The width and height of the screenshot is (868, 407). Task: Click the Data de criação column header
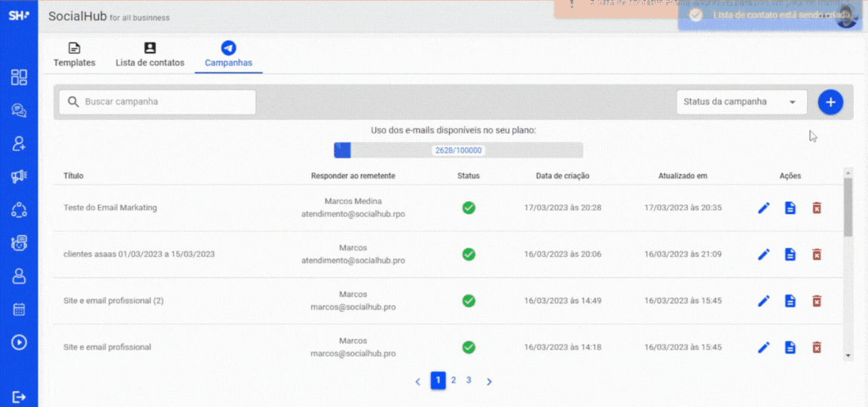pyautogui.click(x=563, y=176)
